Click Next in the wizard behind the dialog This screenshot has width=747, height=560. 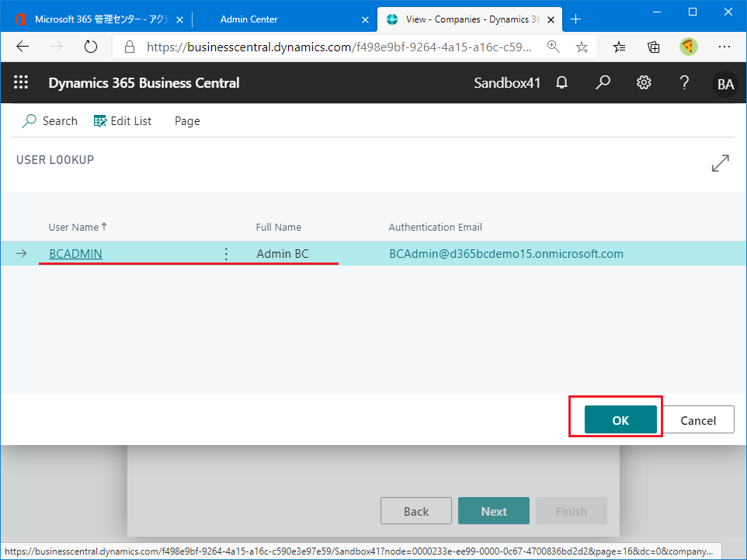tap(494, 511)
